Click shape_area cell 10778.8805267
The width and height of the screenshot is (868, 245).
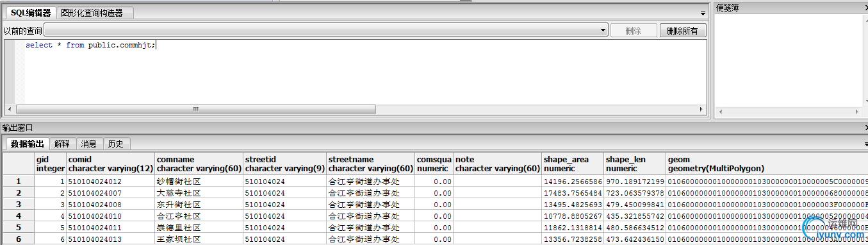(573, 215)
